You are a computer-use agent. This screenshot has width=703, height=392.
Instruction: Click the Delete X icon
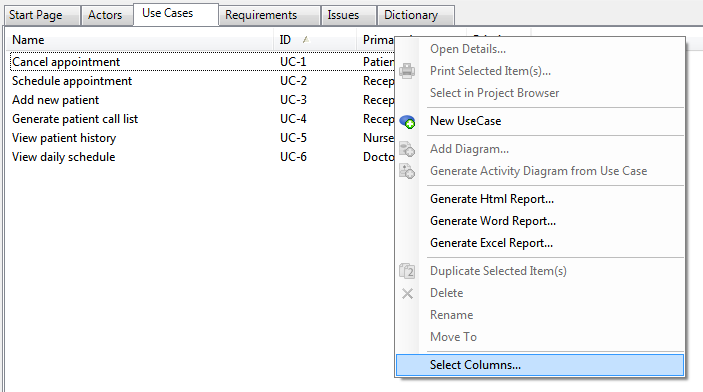pos(407,293)
